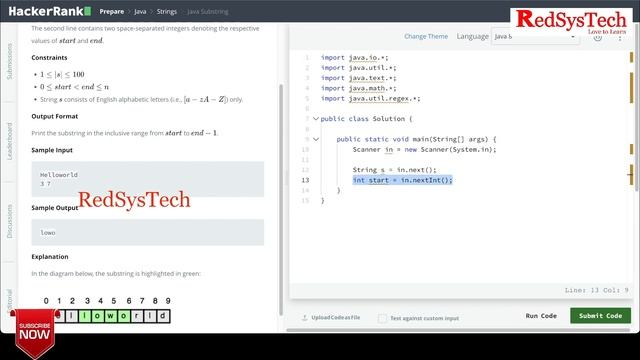This screenshot has width=640, height=360.
Task: Open the HackerRank logo home link
Action: pos(49,11)
